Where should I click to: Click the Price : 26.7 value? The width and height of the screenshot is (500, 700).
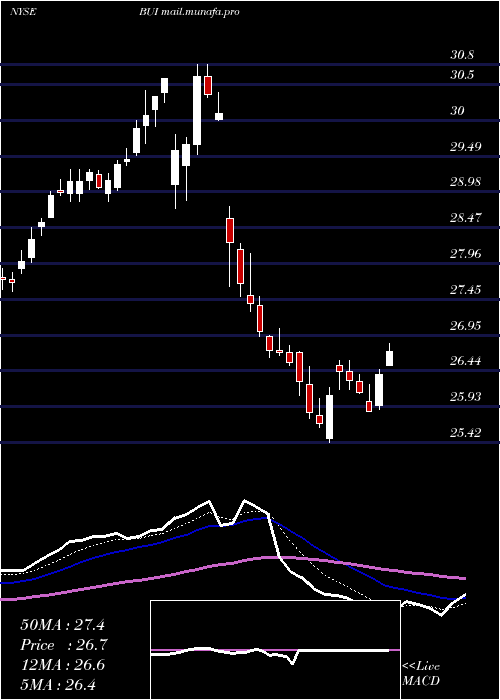[x=64, y=645]
